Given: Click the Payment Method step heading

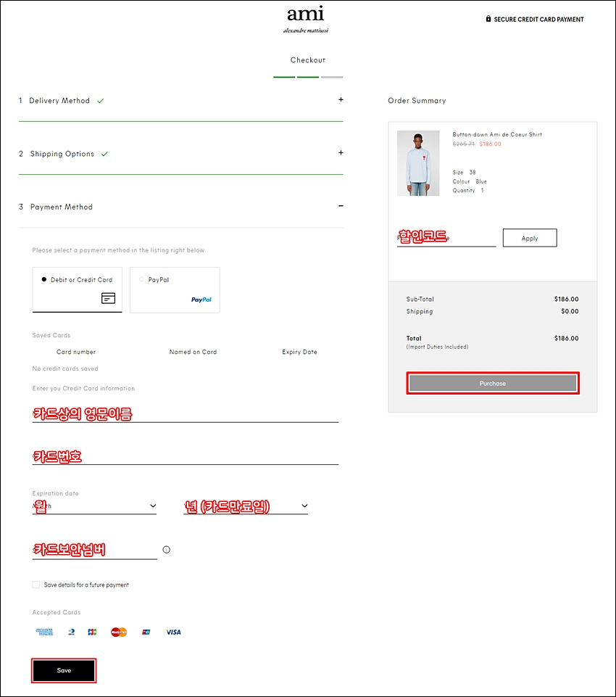Looking at the screenshot, I should click(62, 207).
